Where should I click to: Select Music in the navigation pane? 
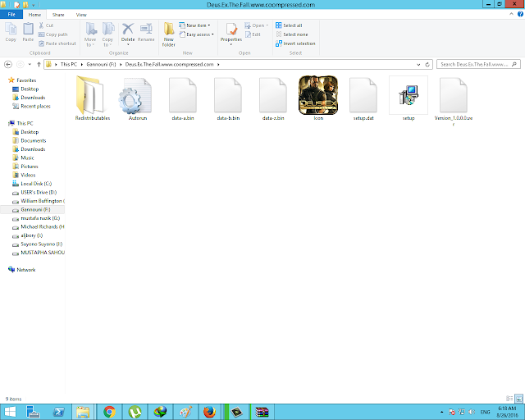[23, 157]
